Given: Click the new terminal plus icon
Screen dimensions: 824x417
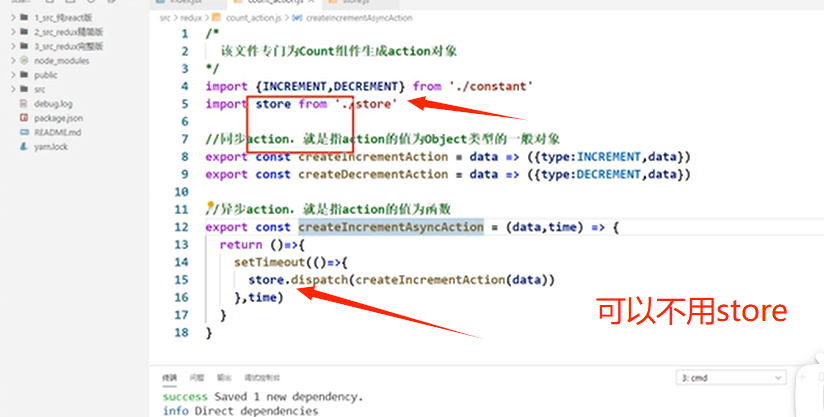Looking at the screenshot, I should click(802, 377).
